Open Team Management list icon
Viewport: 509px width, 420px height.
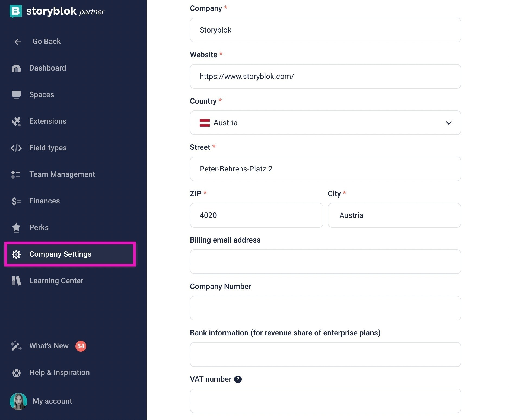tap(16, 174)
